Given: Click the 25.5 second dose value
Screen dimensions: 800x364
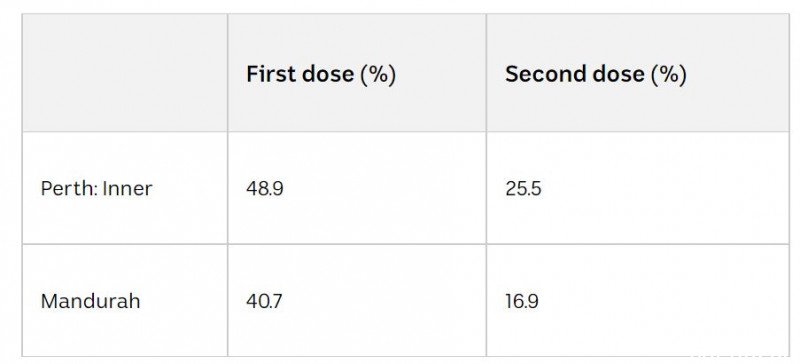Looking at the screenshot, I should click(523, 189).
